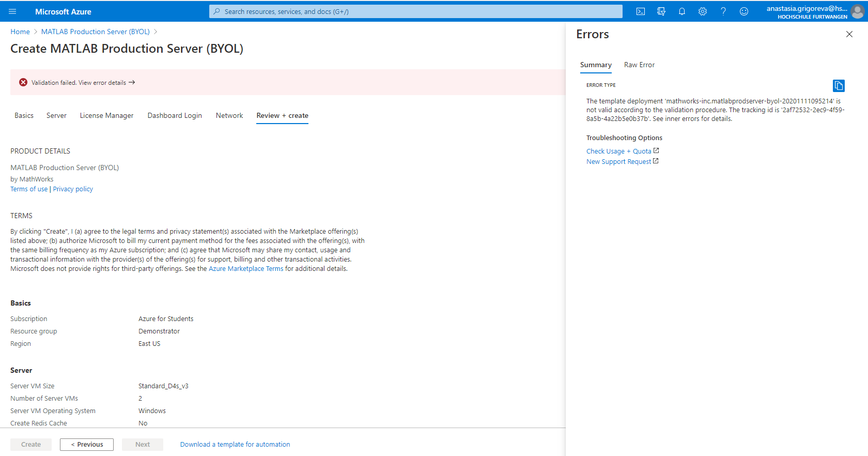Open Directory and subscription filter icon
The image size is (868, 456).
(661, 11)
